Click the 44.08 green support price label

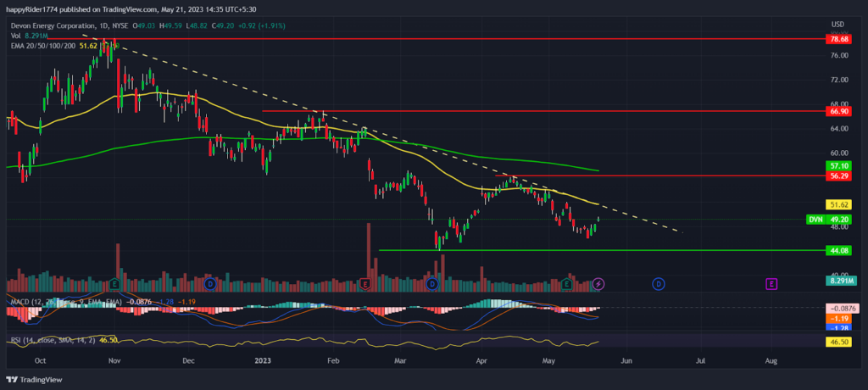click(840, 250)
